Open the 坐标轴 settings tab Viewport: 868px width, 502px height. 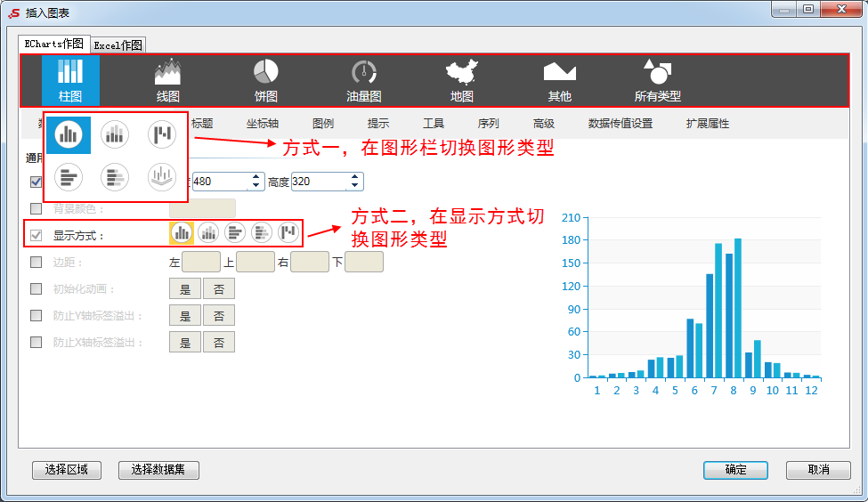[263, 124]
